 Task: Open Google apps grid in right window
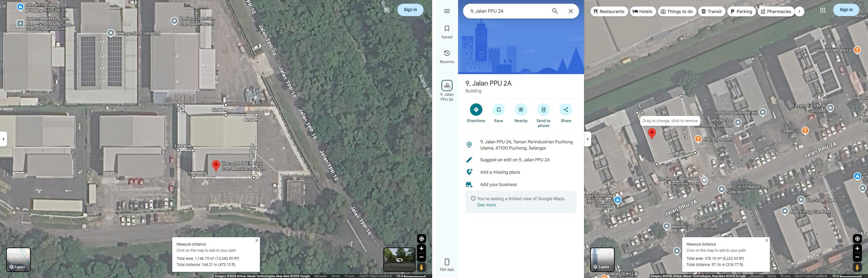[823, 10]
